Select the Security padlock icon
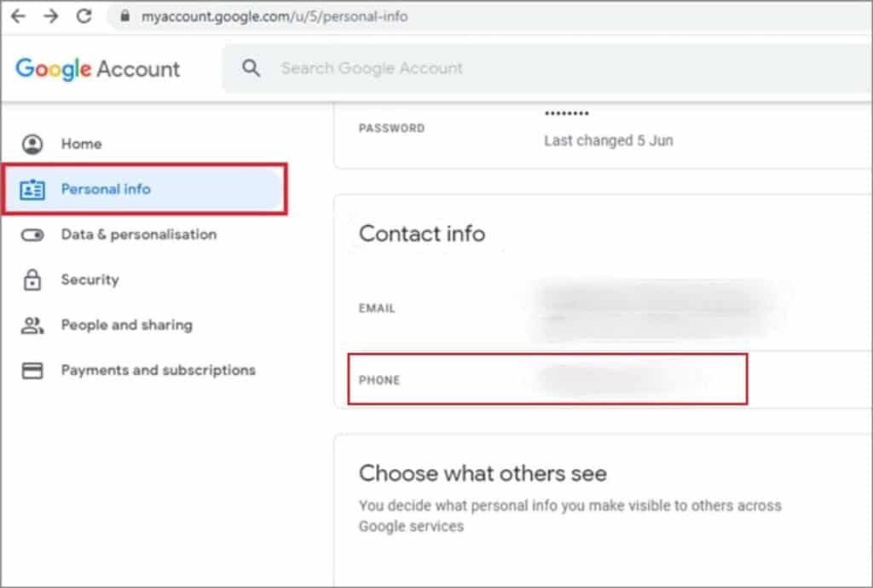The image size is (873, 588). [x=32, y=280]
